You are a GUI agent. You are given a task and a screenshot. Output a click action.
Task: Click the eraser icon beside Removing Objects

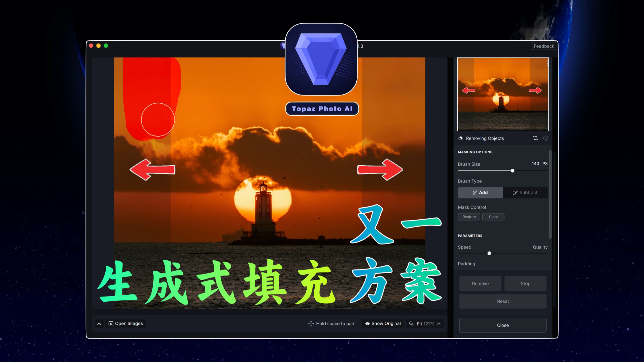(460, 138)
